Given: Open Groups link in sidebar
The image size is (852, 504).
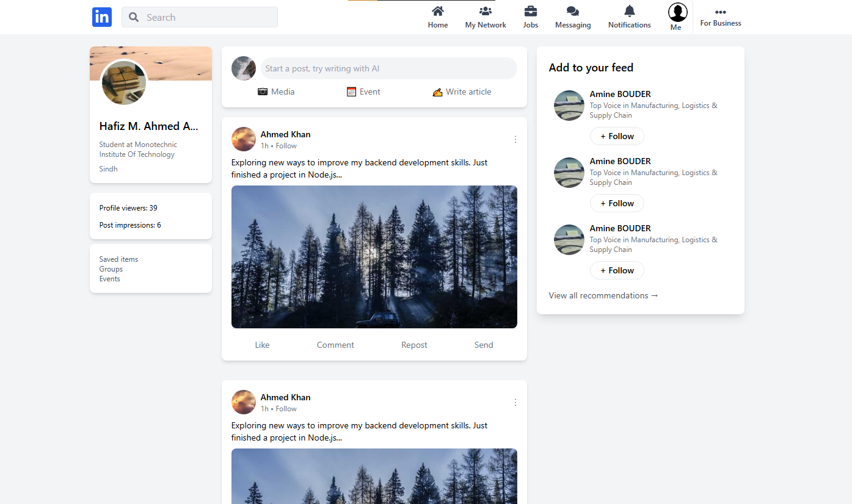Looking at the screenshot, I should click(x=111, y=269).
